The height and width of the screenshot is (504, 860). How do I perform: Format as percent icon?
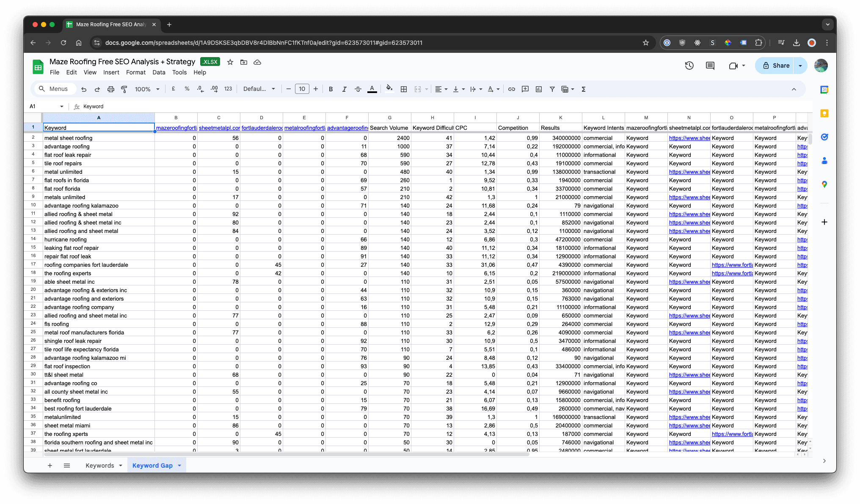[x=187, y=89]
